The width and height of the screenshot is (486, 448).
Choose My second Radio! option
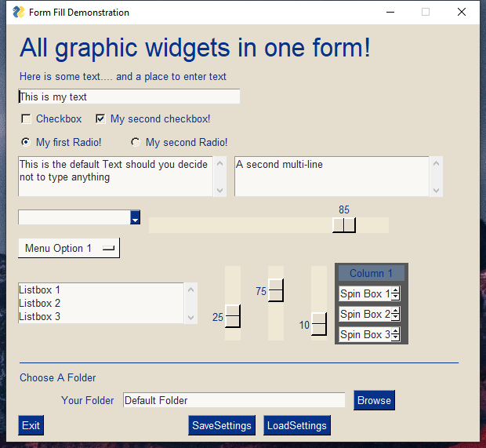coord(136,142)
